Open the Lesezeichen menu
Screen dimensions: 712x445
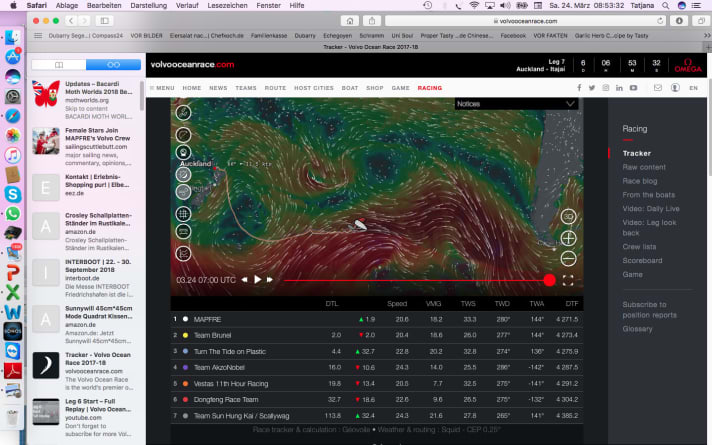(x=227, y=5)
